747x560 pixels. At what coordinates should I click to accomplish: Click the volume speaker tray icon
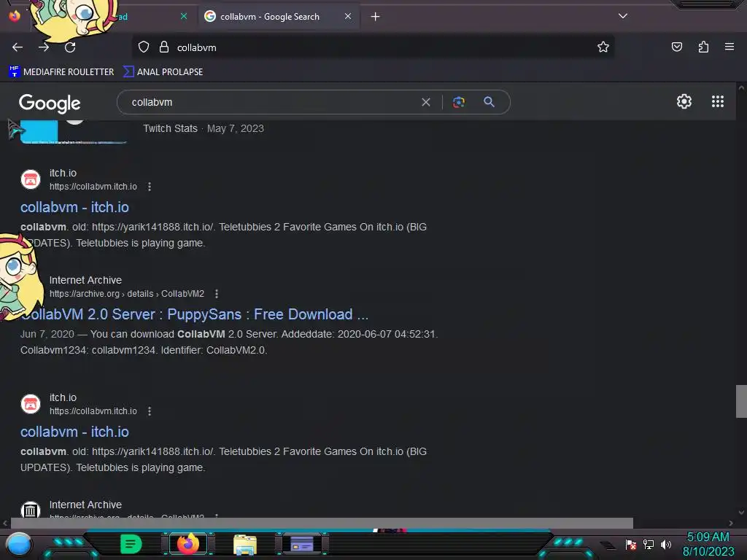(x=666, y=544)
